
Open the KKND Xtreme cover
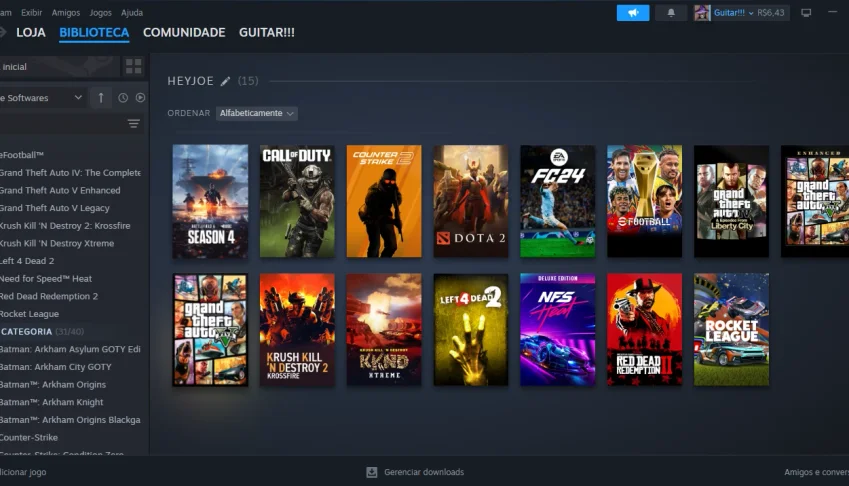[x=384, y=330]
